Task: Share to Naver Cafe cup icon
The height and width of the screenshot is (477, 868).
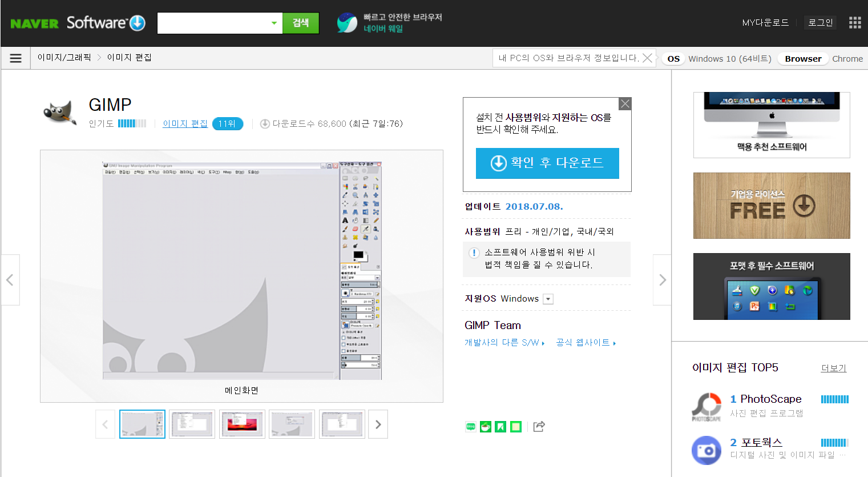Action: click(x=486, y=426)
